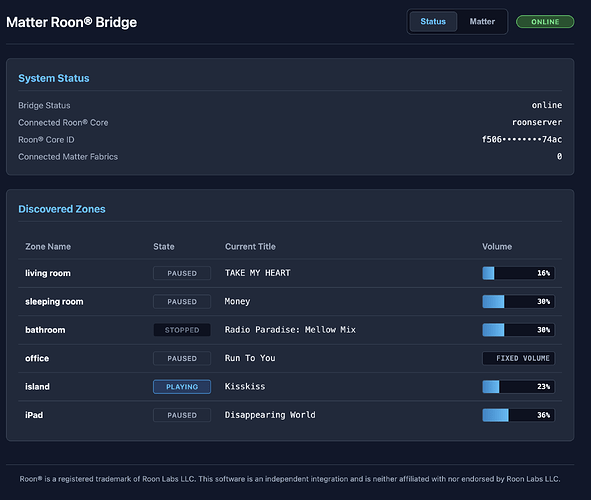
Task: Adjust the sleeping room volume bar
Action: click(x=518, y=301)
